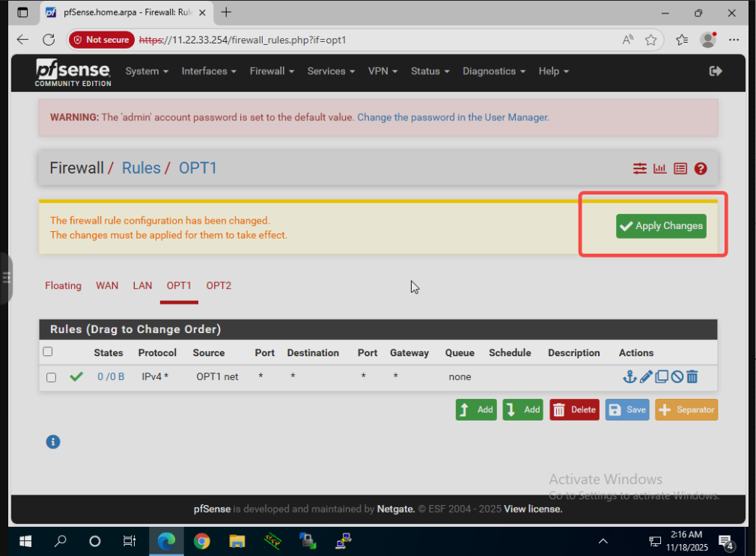Viewport: 756px width, 556px height.
Task: Open the firewall log list icon
Action: [x=680, y=168]
